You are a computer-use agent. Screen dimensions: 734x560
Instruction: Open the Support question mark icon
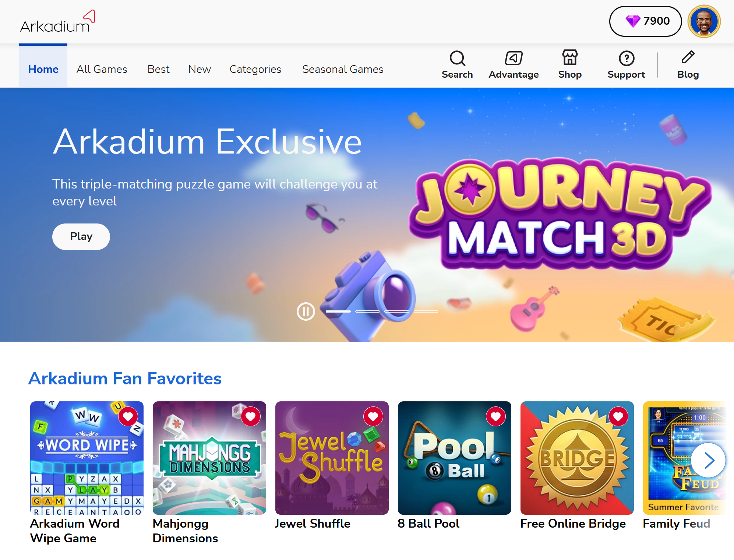point(627,58)
